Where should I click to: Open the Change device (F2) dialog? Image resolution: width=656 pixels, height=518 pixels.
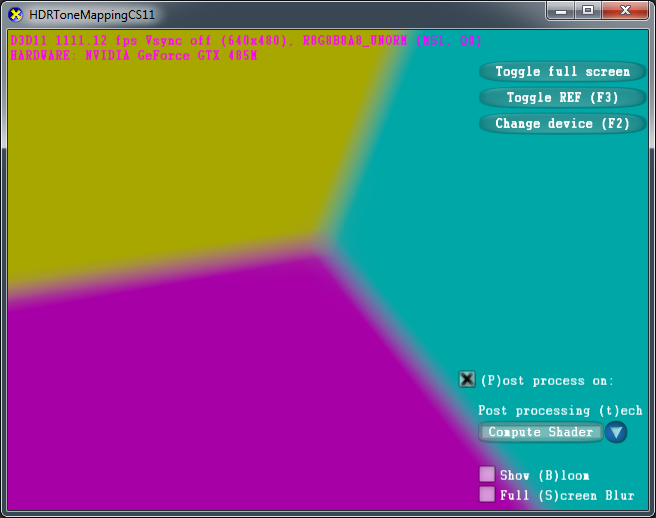(x=562, y=124)
